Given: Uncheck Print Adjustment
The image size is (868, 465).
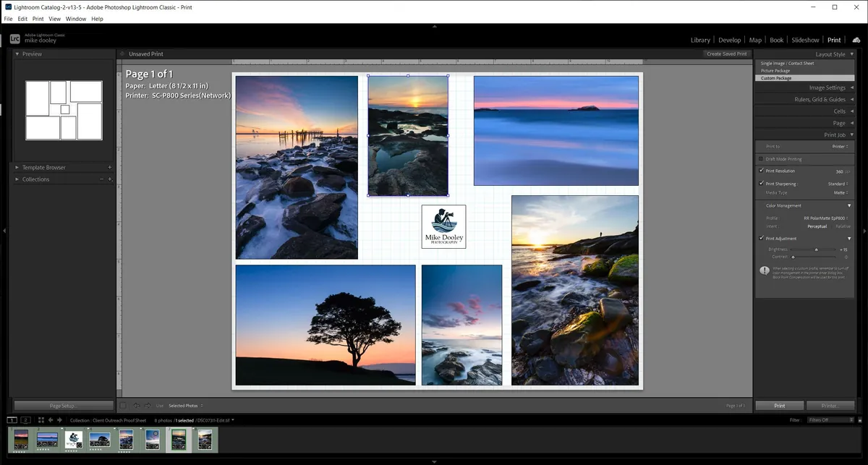Looking at the screenshot, I should (761, 238).
